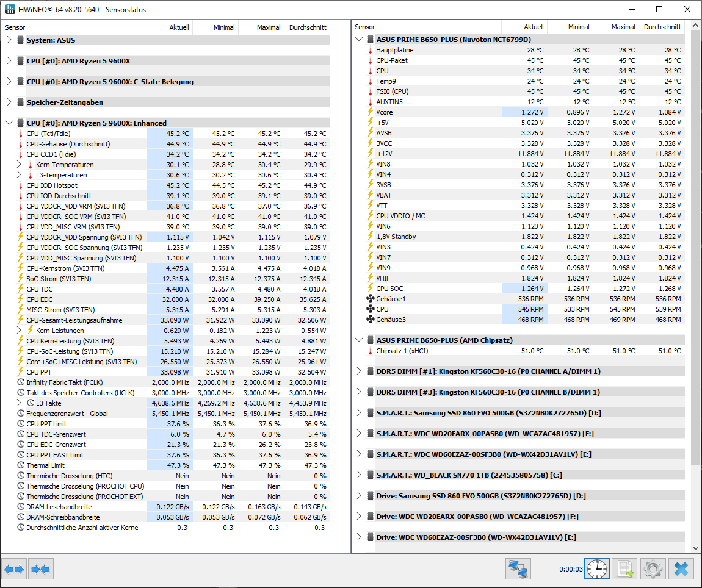702x588 pixels.
Task: Expand DDR5 DIMM [#1] Kingston group
Action: pos(358,371)
